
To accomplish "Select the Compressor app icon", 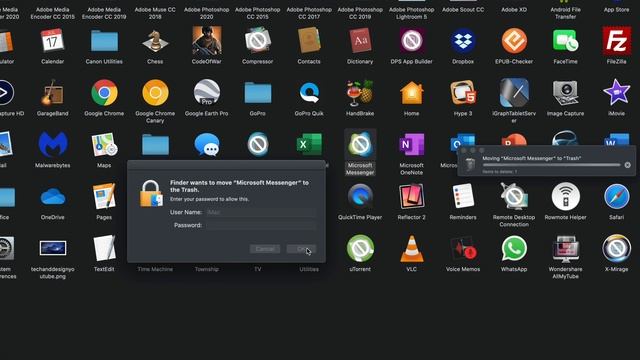I will [x=258, y=41].
